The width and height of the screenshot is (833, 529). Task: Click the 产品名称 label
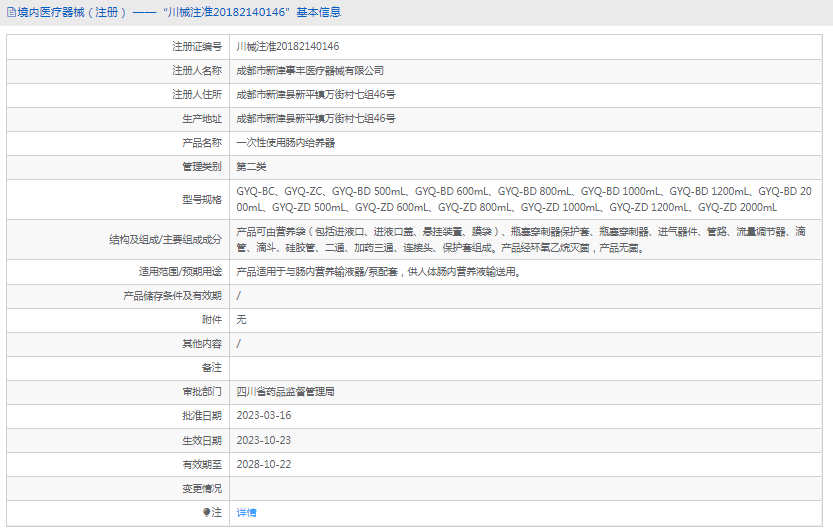click(202, 143)
